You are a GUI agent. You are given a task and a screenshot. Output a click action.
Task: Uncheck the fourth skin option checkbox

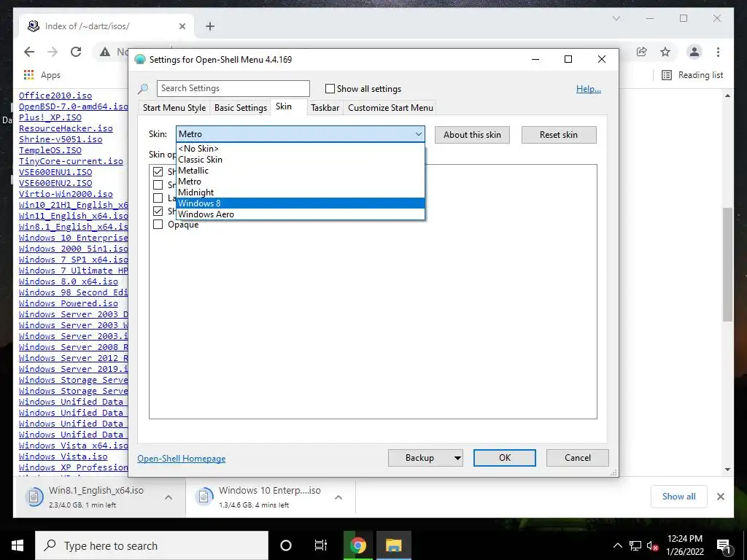coord(158,211)
